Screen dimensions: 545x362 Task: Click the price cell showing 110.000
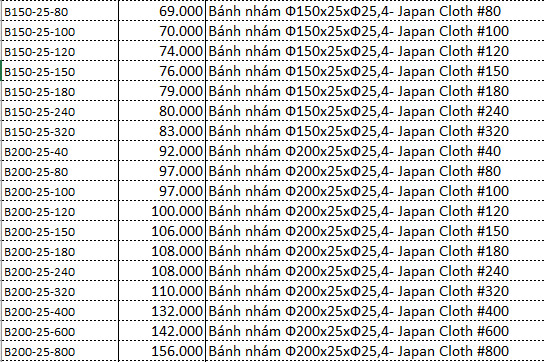click(x=162, y=291)
